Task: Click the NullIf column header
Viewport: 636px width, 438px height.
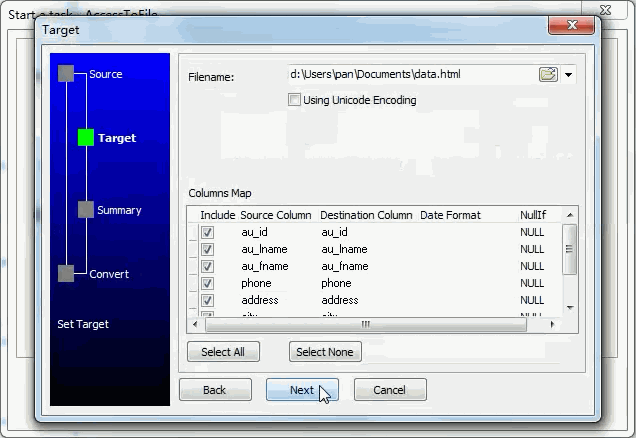Action: (533, 215)
